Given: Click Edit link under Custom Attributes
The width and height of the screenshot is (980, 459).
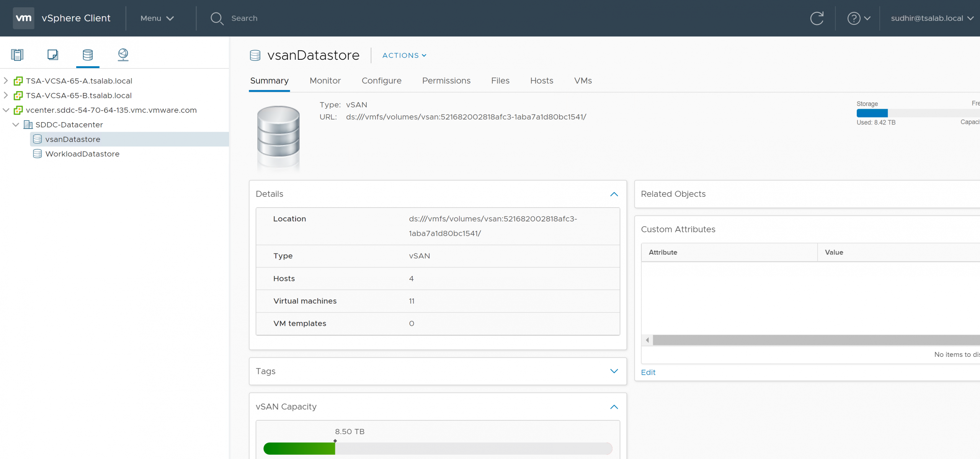Looking at the screenshot, I should pos(648,372).
